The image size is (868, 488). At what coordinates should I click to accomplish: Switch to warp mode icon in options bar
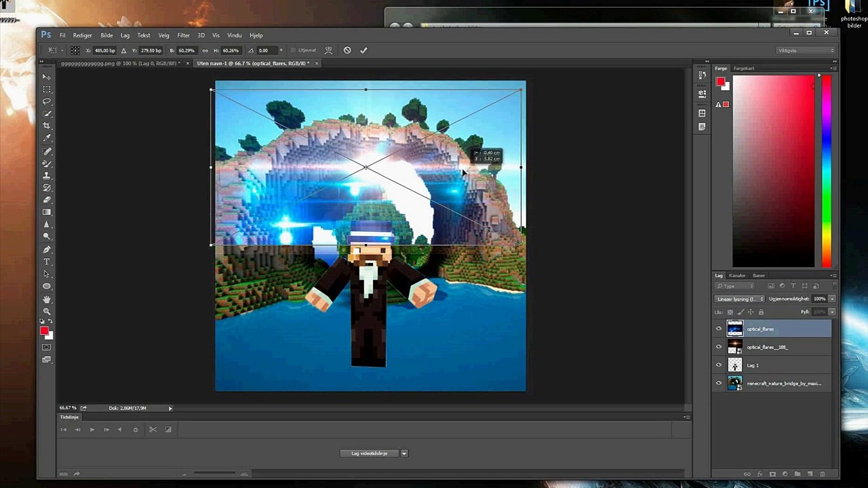pyautogui.click(x=329, y=50)
